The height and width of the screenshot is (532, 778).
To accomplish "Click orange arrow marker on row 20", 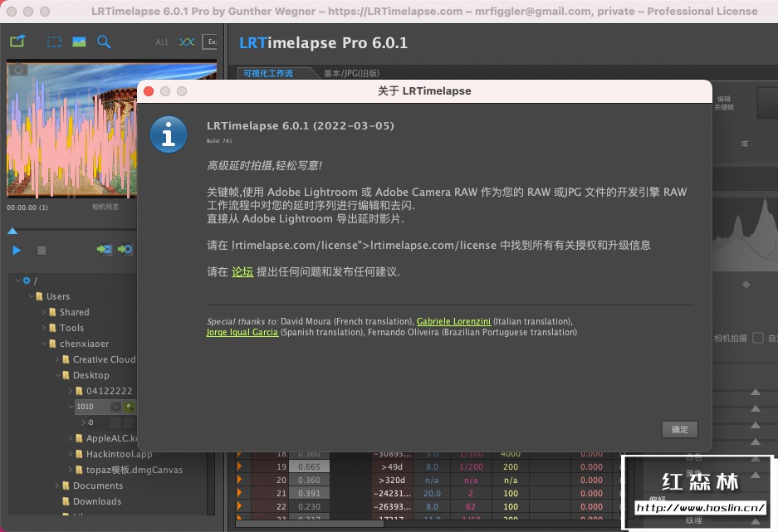I will tap(239, 480).
